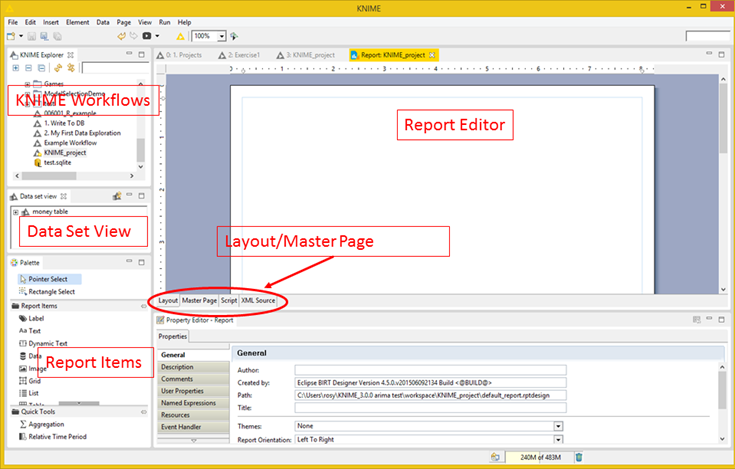Click the status bar icon left of heap
Image resolution: width=735 pixels, height=469 pixels.
coord(495,457)
